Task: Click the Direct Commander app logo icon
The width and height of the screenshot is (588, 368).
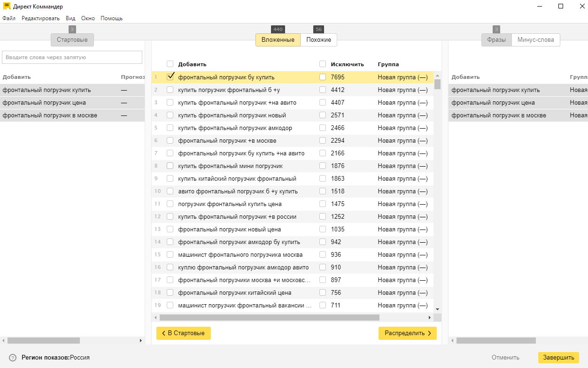Action: (x=7, y=7)
